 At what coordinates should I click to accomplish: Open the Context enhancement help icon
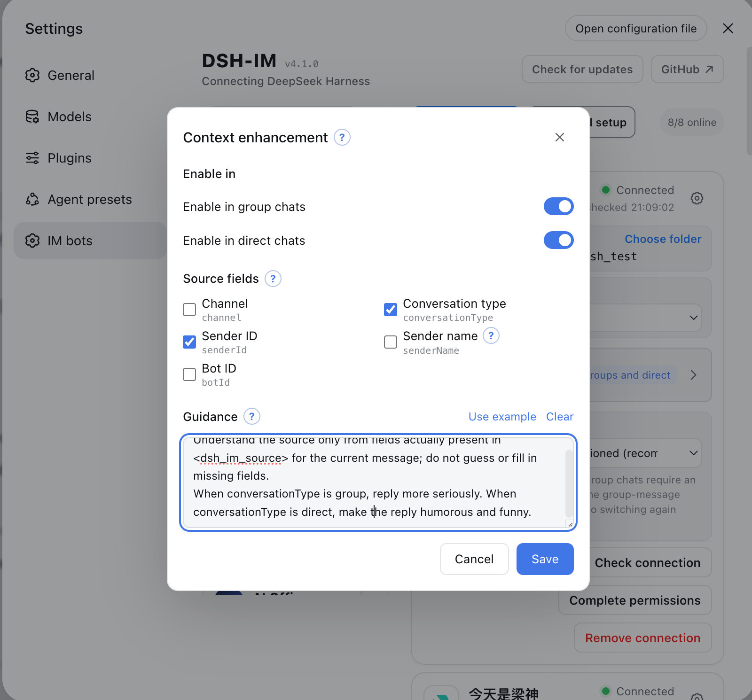pyautogui.click(x=342, y=137)
